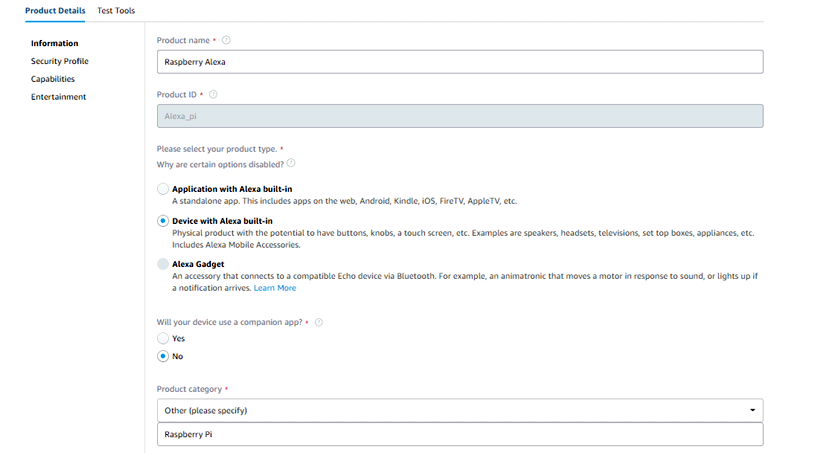Choose No for companion app
821x453 pixels.
pyautogui.click(x=163, y=356)
